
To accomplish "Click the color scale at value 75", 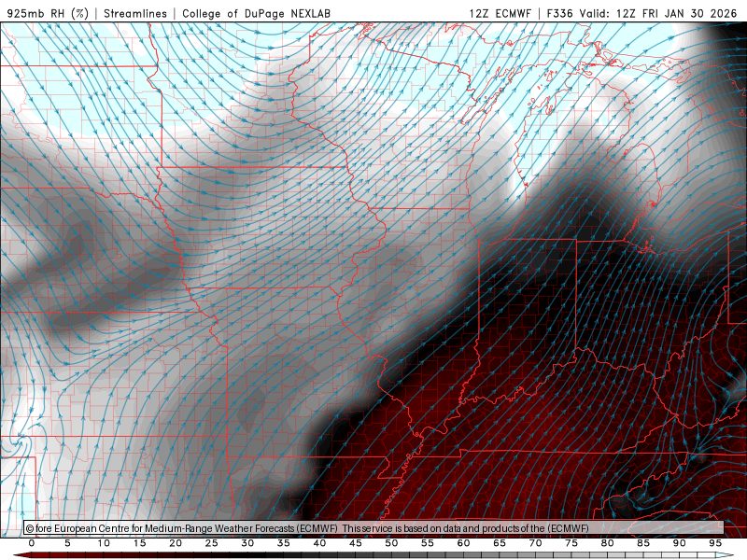I will pos(571,543).
